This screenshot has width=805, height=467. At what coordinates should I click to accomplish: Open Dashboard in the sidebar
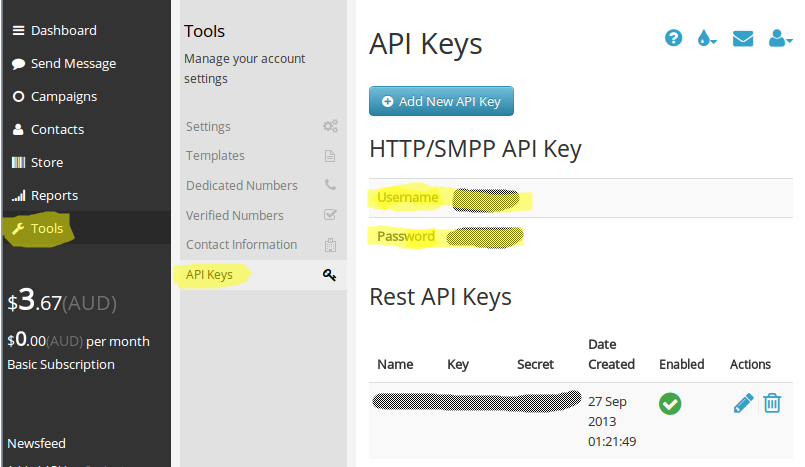(x=63, y=30)
